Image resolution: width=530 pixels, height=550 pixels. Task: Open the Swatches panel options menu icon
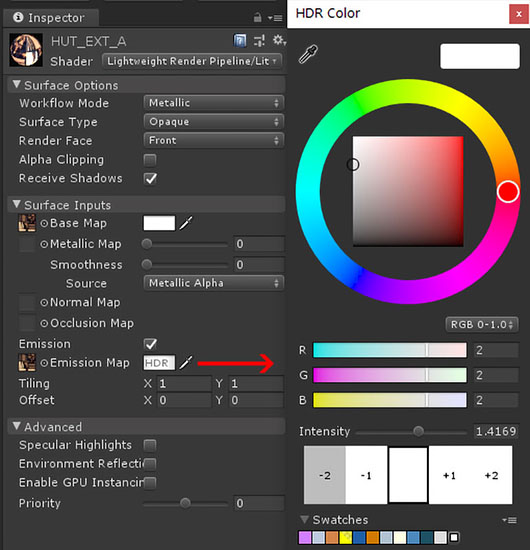[x=509, y=520]
